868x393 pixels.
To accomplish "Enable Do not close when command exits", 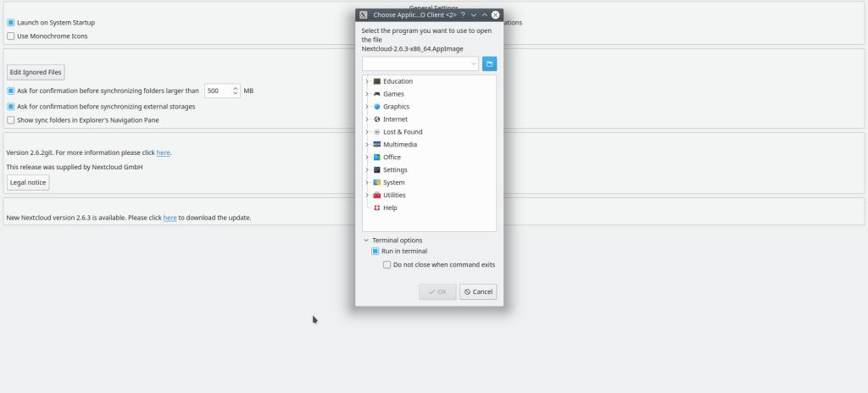I will point(387,265).
